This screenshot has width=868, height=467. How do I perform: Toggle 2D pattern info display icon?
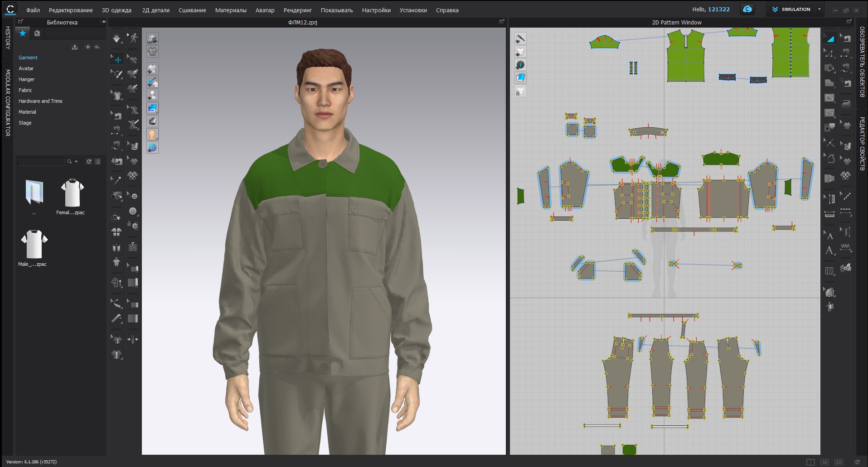click(520, 65)
